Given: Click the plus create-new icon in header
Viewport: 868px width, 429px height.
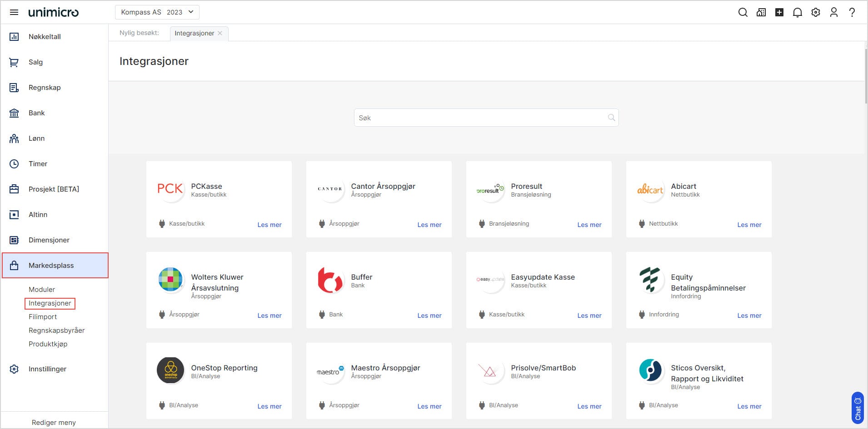Looking at the screenshot, I should click(779, 12).
